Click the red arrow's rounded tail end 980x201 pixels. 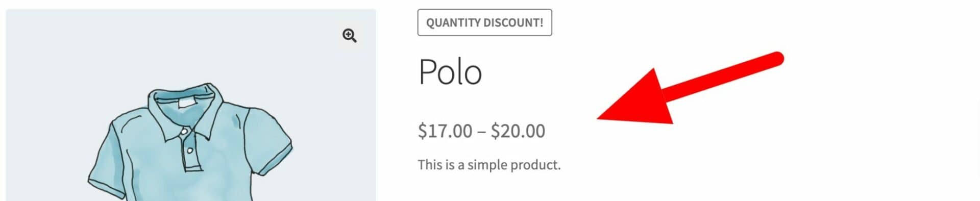775,59
